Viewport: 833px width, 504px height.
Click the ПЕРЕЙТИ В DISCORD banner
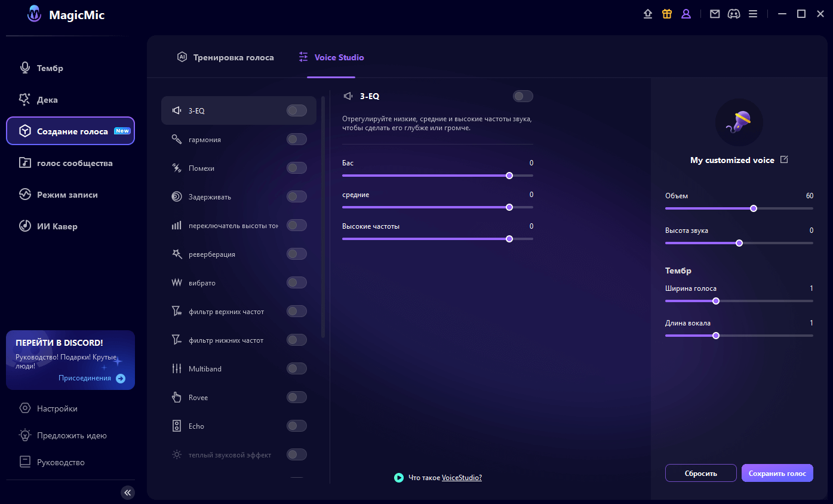pyautogui.click(x=70, y=360)
